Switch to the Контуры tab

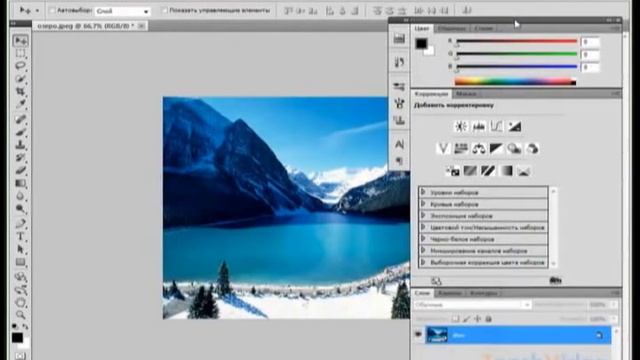[483, 293]
